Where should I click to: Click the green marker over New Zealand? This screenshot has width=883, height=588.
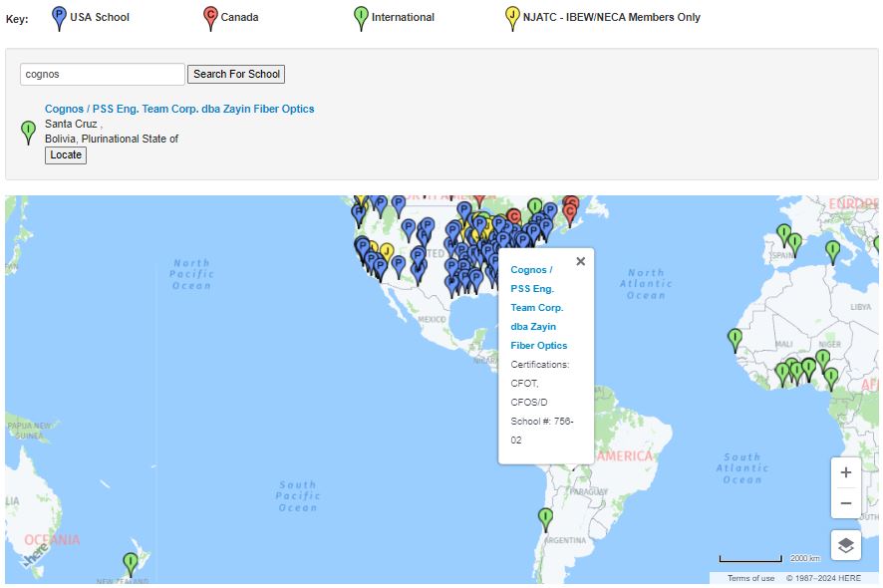point(131,563)
